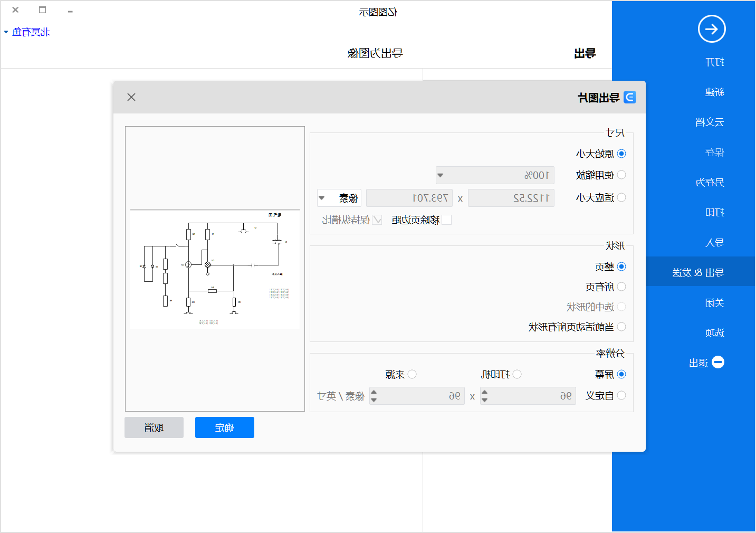This screenshot has width=756, height=533.
Task: Select the 选中的形状 radio button
Action: pyautogui.click(x=621, y=307)
